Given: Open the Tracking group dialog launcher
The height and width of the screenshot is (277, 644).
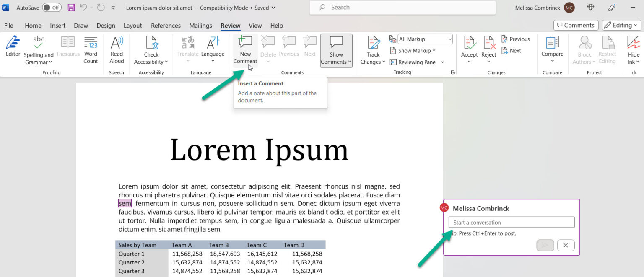Looking at the screenshot, I should point(452,72).
